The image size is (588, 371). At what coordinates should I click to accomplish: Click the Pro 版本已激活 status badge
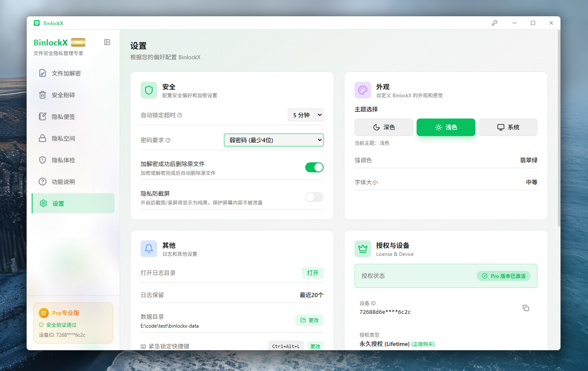pyautogui.click(x=503, y=276)
